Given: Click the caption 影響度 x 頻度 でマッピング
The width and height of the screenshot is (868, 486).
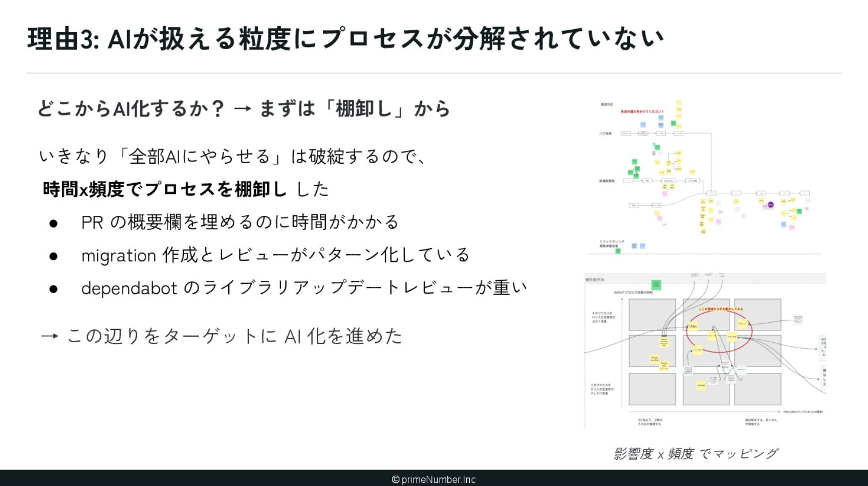Looking at the screenshot, I should pos(696,454).
